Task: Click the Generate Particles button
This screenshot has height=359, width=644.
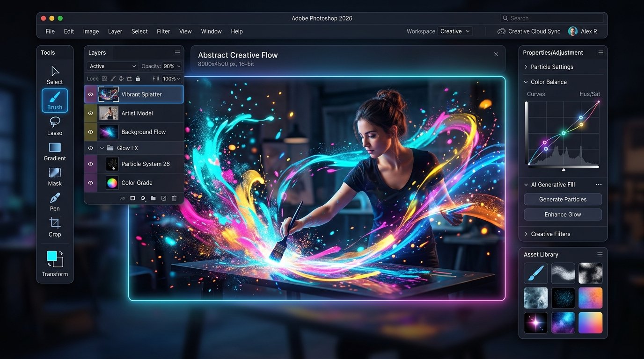Action: (563, 199)
